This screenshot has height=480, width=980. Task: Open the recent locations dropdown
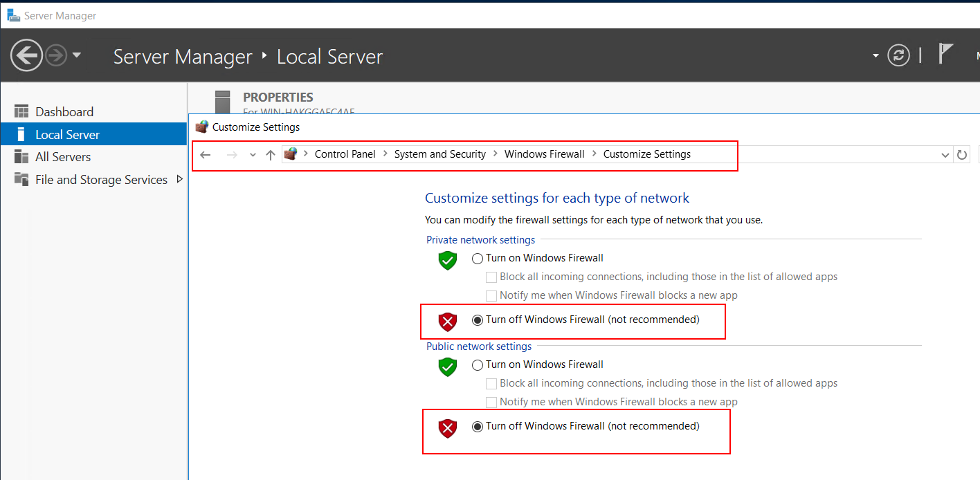pos(253,155)
